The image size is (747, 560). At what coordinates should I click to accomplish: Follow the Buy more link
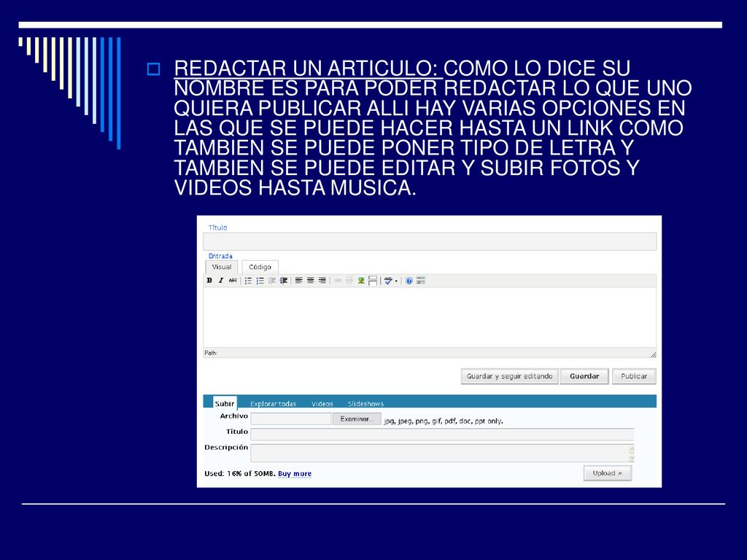pyautogui.click(x=295, y=473)
